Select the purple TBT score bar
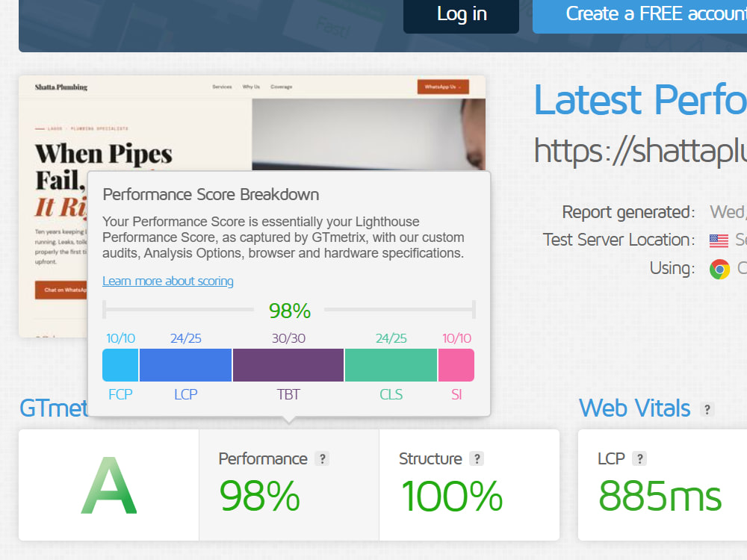The height and width of the screenshot is (560, 747). coord(288,365)
